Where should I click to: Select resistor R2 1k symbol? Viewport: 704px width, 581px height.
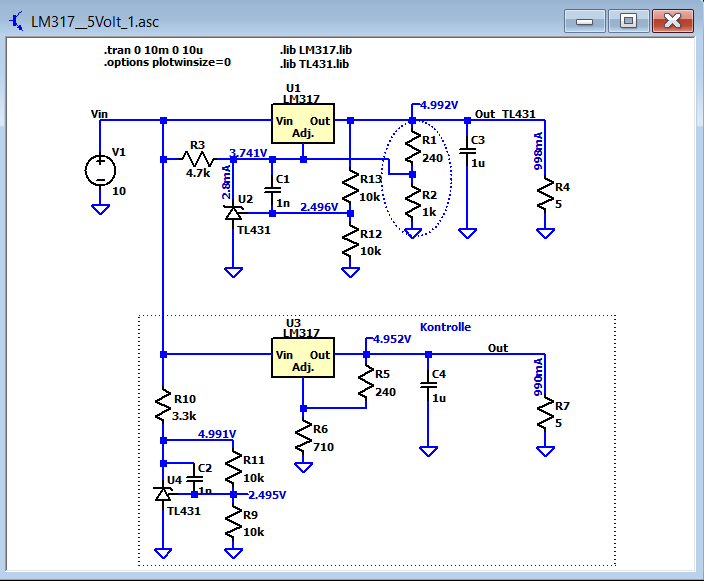[413, 203]
